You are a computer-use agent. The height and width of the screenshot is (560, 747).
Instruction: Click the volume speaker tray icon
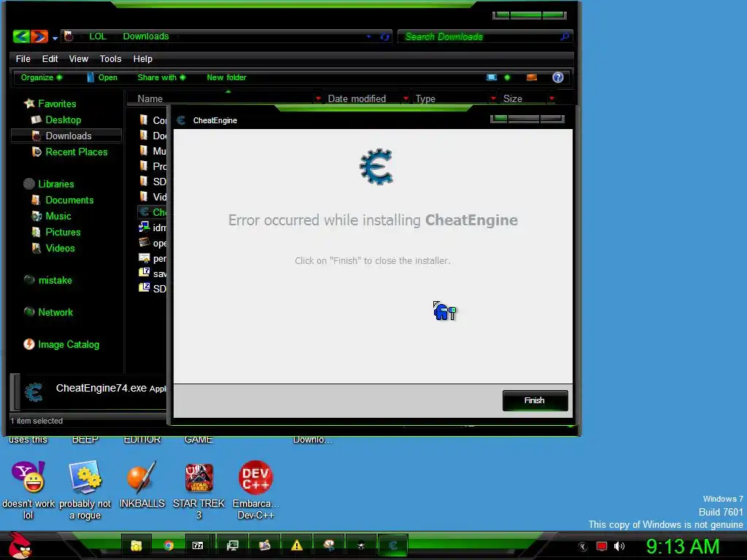[619, 547]
